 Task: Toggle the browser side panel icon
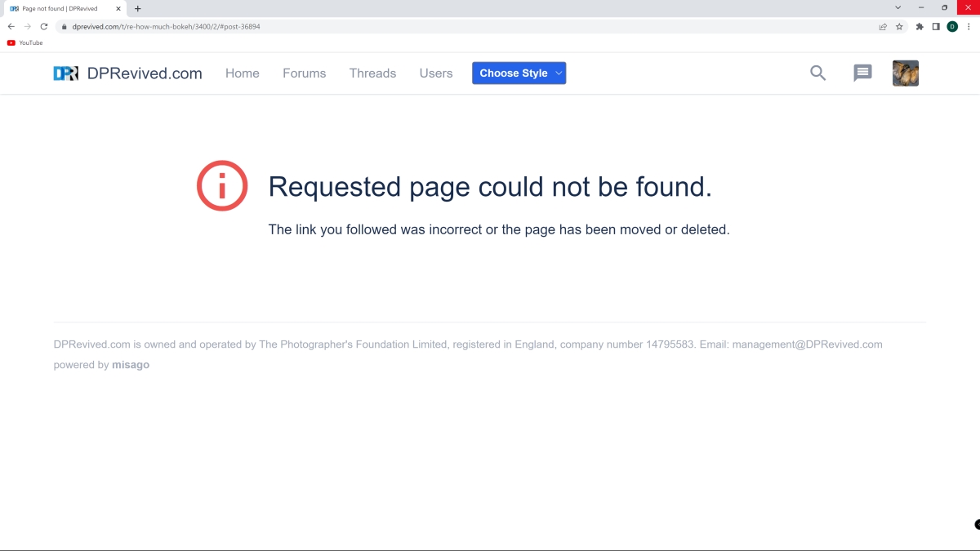[x=936, y=26]
